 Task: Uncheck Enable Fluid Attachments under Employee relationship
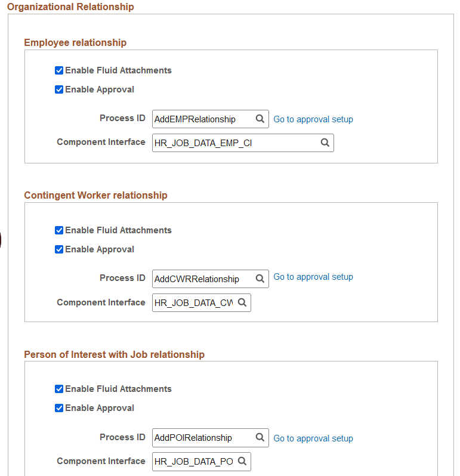click(59, 70)
